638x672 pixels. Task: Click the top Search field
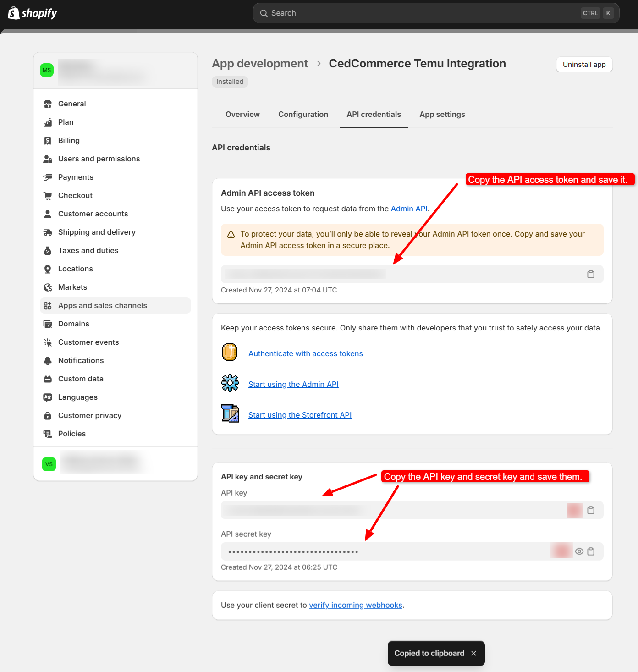[436, 13]
